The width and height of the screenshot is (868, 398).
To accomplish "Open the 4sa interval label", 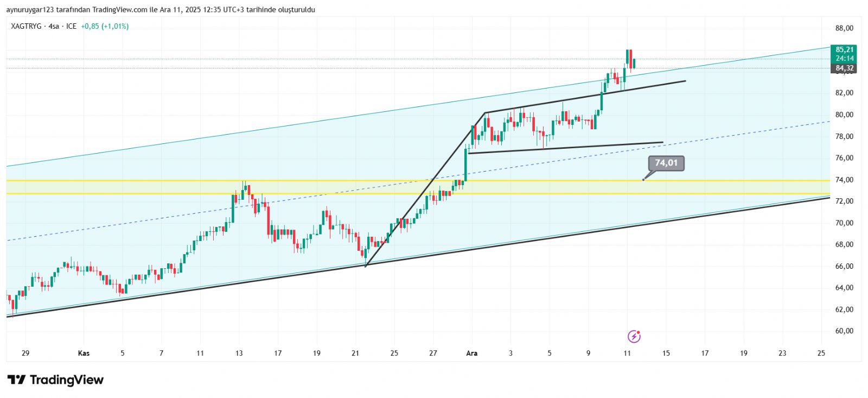I will pyautogui.click(x=54, y=26).
